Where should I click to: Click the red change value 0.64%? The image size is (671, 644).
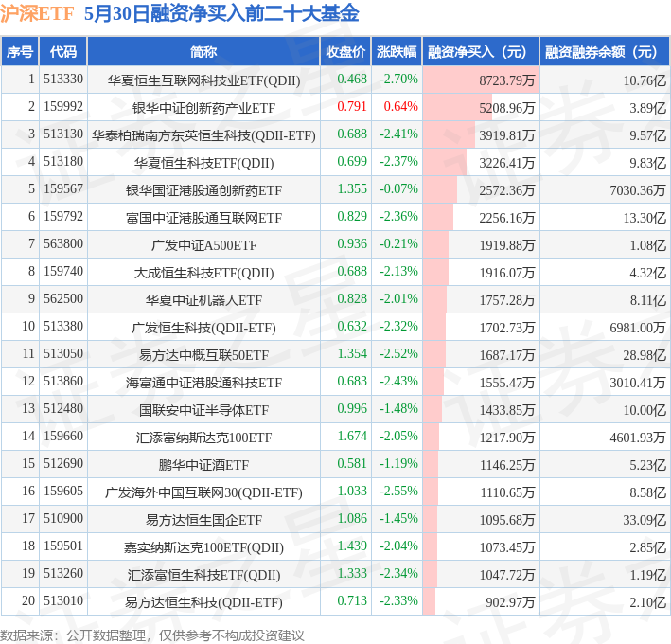[400, 107]
